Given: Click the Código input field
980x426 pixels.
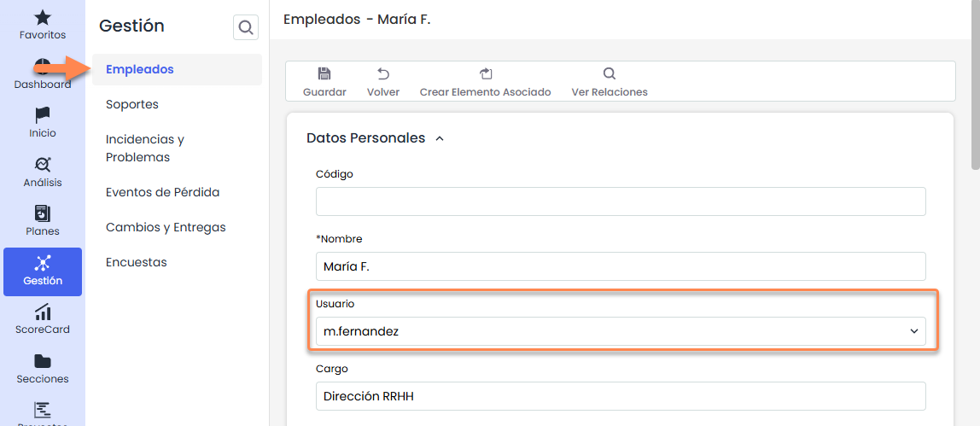Looking at the screenshot, I should [x=621, y=201].
